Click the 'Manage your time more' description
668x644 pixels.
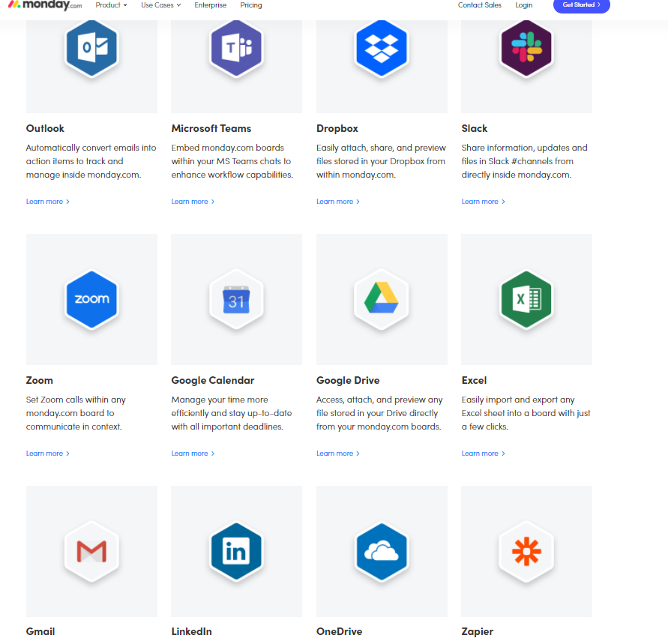pos(232,413)
